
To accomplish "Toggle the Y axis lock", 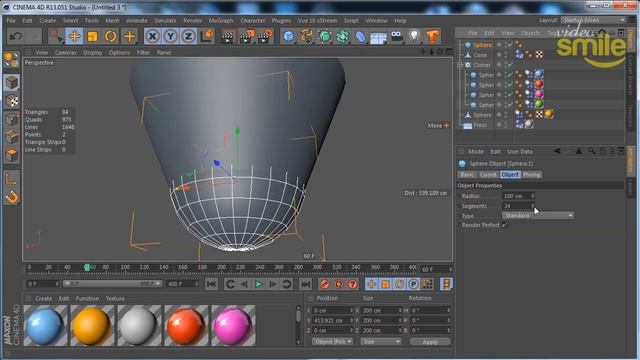I will click(170, 36).
